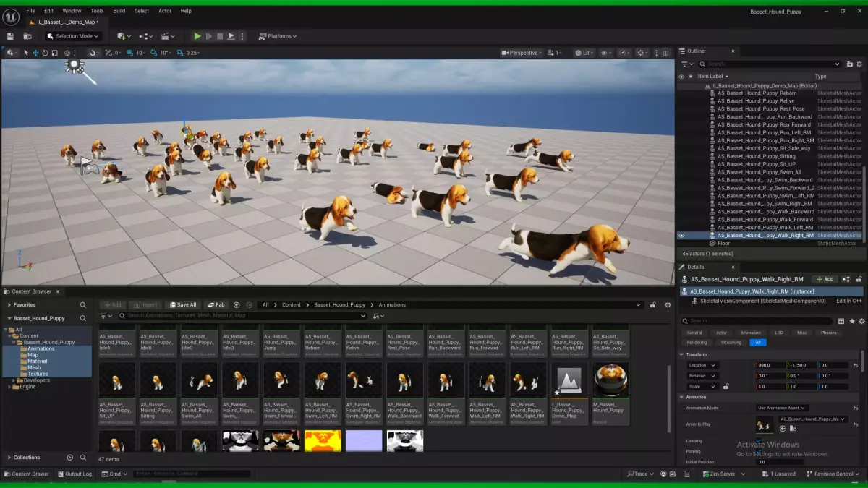Open Revision Control status menu
The width and height of the screenshot is (868, 488).
[x=833, y=474]
